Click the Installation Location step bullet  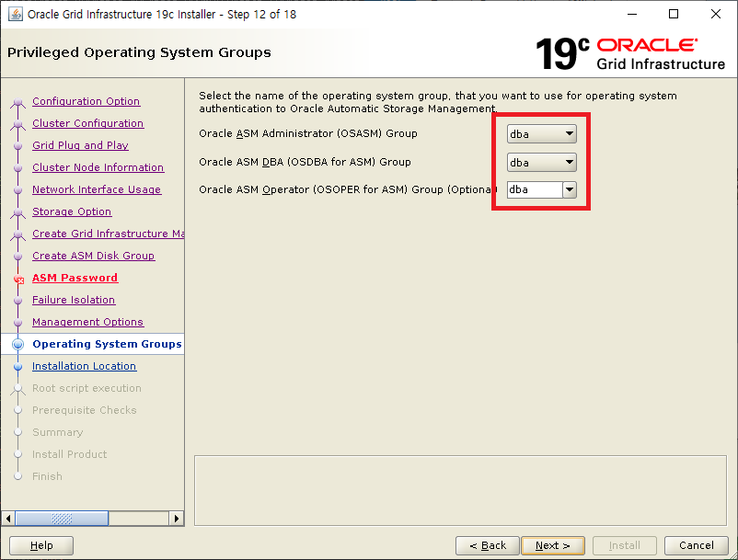[17, 367]
